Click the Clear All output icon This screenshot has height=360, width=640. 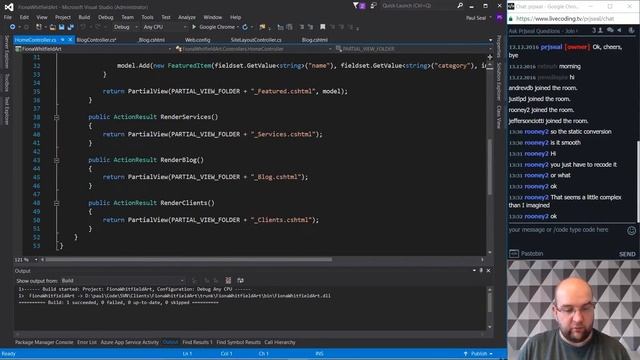[228, 280]
